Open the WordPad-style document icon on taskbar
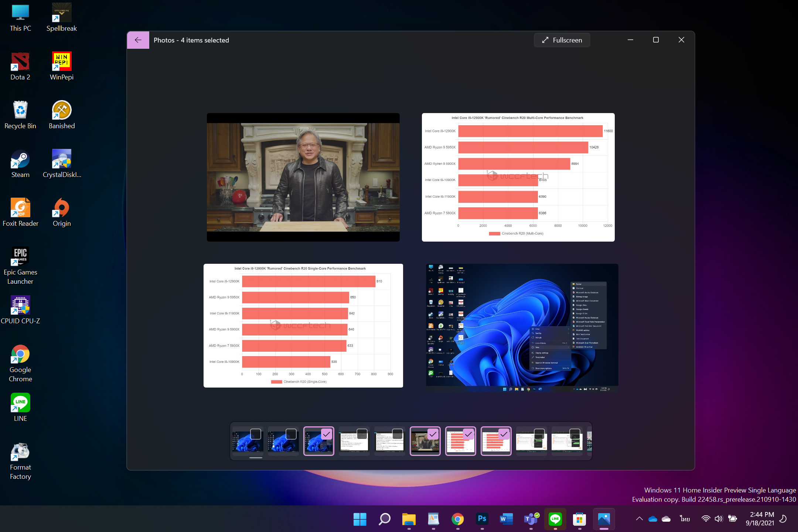The image size is (798, 532). (433, 519)
